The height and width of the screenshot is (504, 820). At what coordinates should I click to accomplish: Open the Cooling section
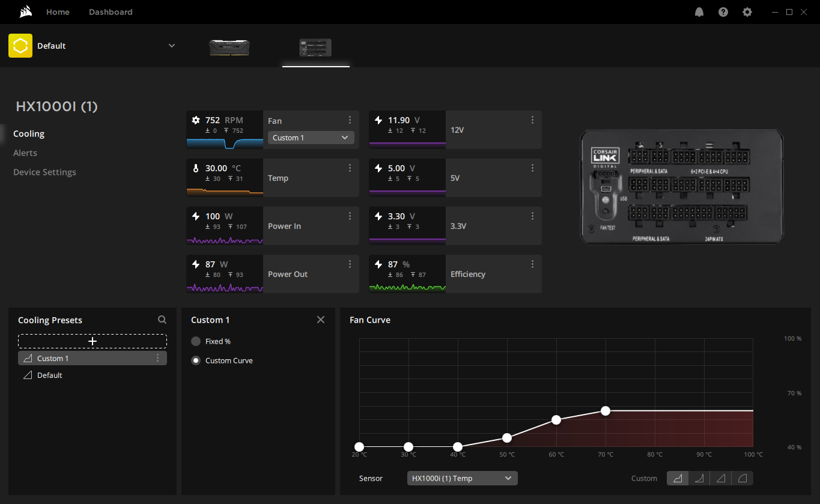[x=29, y=133]
